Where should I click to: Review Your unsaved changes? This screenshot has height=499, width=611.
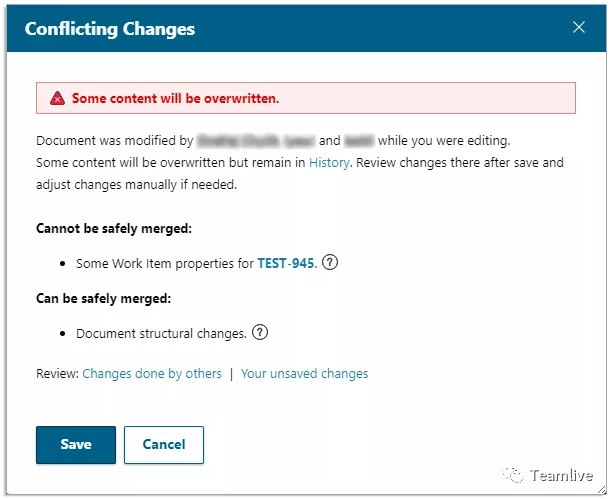point(304,374)
